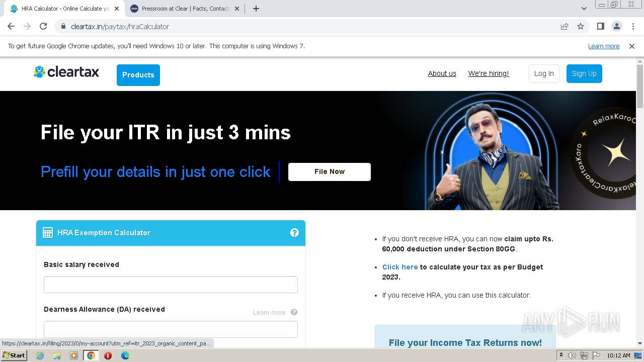Image resolution: width=644 pixels, height=362 pixels.
Task: Click the File Now button
Action: pos(330,171)
